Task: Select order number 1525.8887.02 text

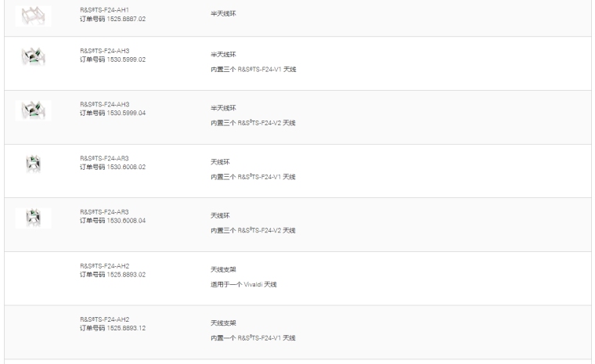Action: point(113,19)
